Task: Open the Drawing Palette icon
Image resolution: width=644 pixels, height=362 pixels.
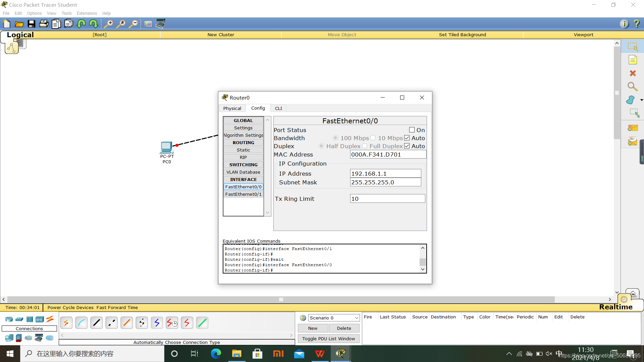Action: tap(148, 24)
